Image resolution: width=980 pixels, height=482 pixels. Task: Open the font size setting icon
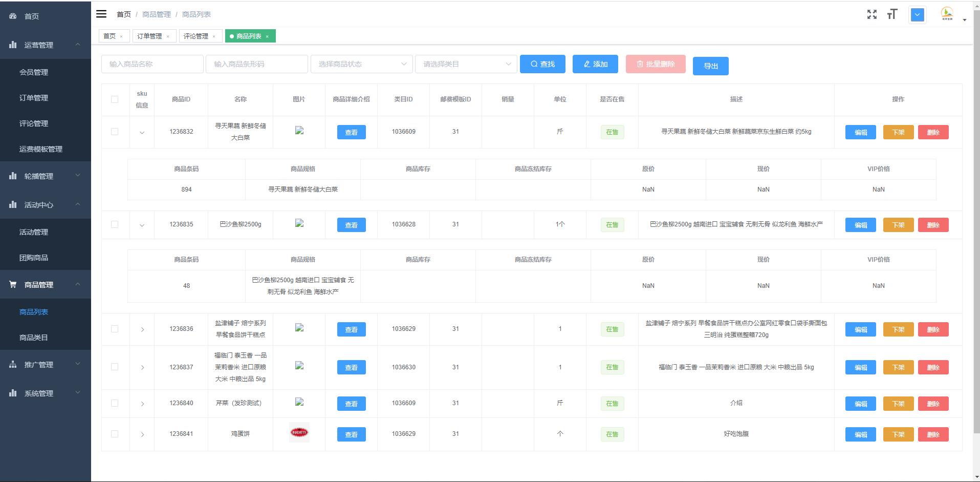(892, 14)
